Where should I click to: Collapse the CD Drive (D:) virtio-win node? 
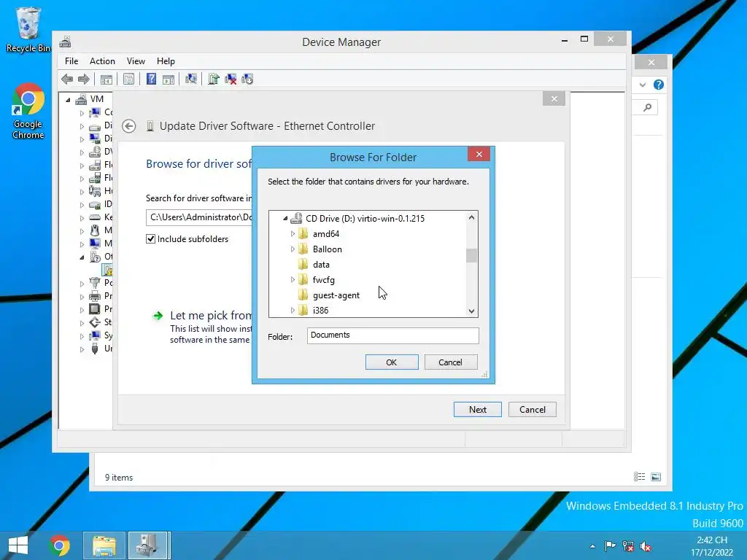point(285,219)
